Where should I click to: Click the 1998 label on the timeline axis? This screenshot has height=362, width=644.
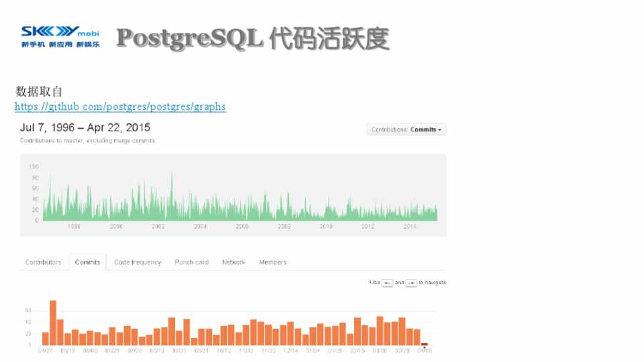pos(74,227)
